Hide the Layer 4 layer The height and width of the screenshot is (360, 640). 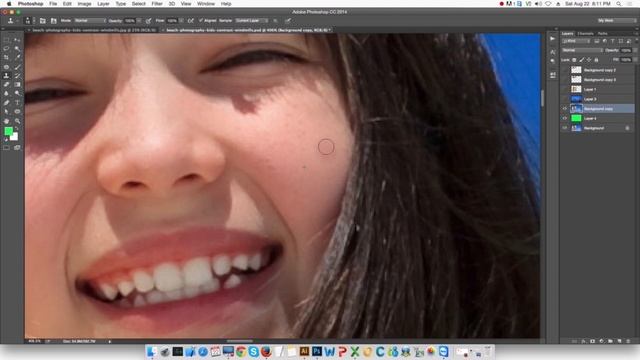tap(565, 118)
